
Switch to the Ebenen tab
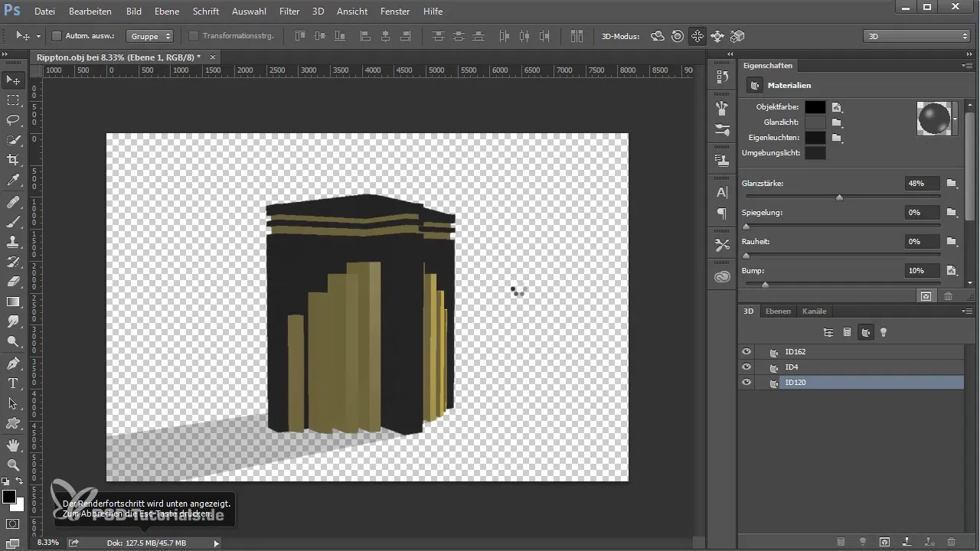coord(778,311)
